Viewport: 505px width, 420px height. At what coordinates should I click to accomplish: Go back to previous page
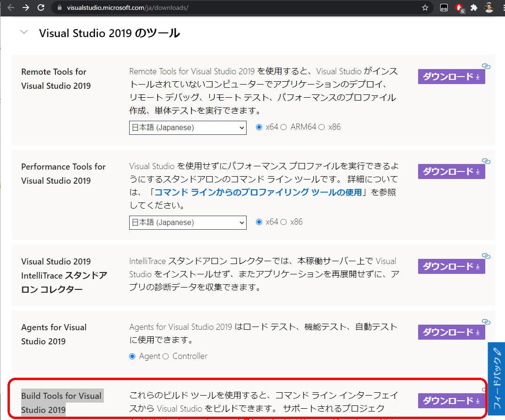click(x=11, y=8)
